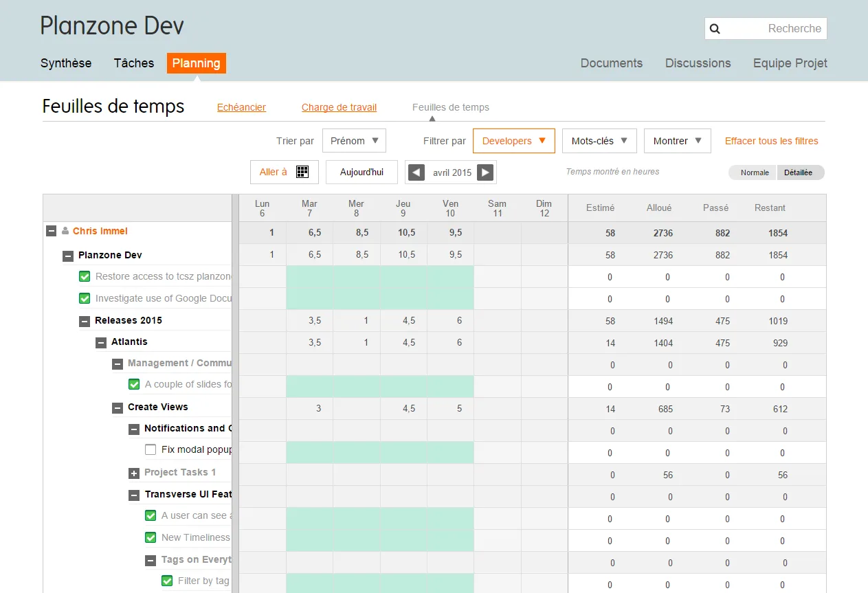Switch to Détaillée view mode
This screenshot has height=593, width=868.
coord(800,172)
